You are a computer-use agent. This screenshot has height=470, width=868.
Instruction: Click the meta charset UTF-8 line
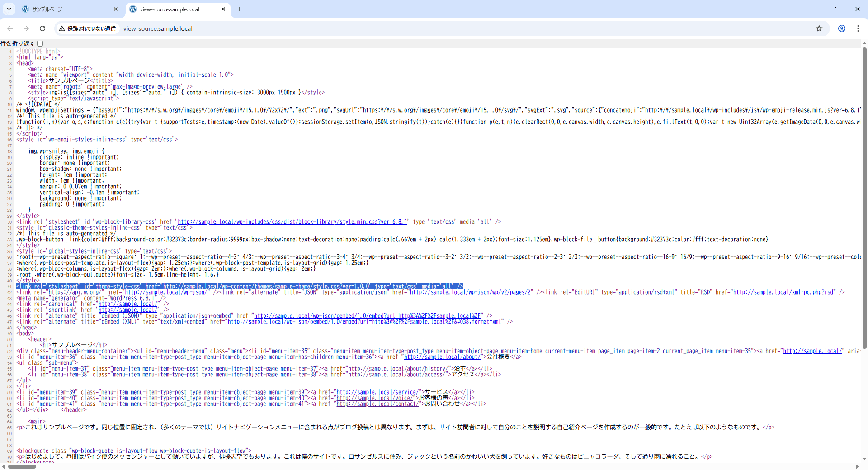pos(60,69)
